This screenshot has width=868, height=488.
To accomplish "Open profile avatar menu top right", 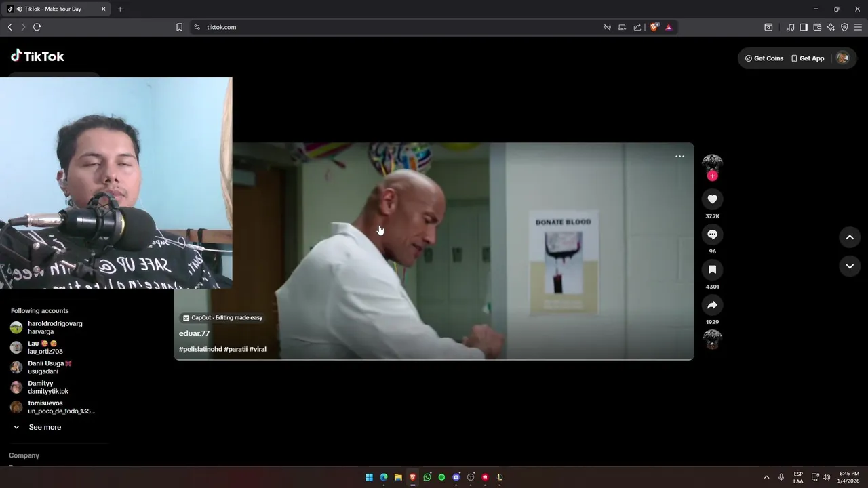I will [842, 58].
